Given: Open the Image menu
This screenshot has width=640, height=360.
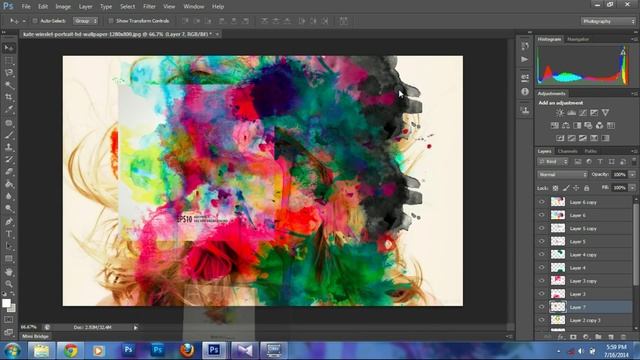Looking at the screenshot, I should (63, 7).
